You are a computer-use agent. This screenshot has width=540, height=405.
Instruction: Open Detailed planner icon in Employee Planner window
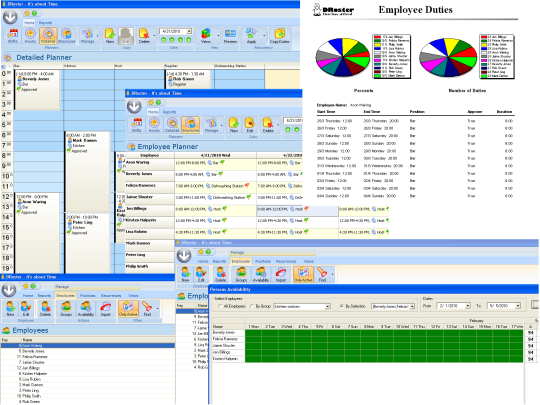point(172,125)
